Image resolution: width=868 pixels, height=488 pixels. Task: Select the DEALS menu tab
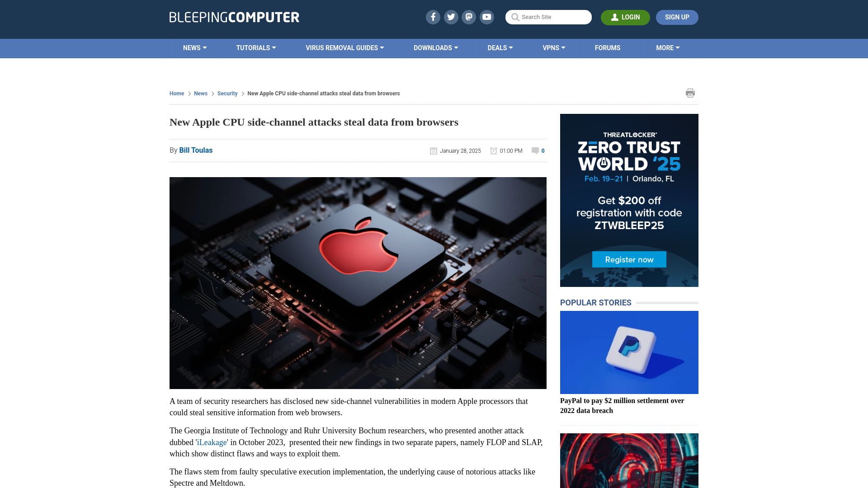[500, 47]
